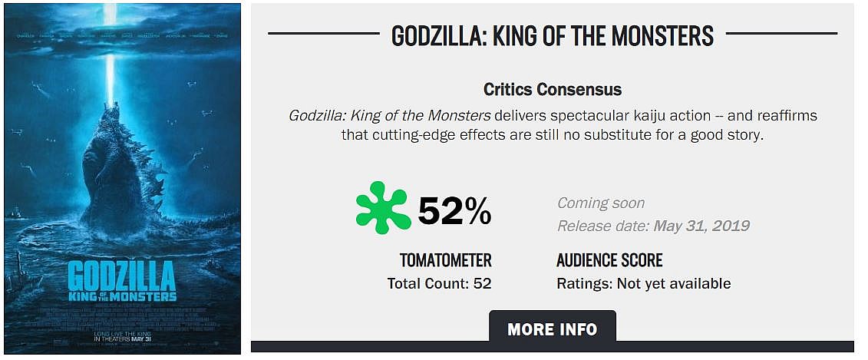The height and width of the screenshot is (360, 868).
Task: Click the cast names row atop the poster
Action: (121, 35)
